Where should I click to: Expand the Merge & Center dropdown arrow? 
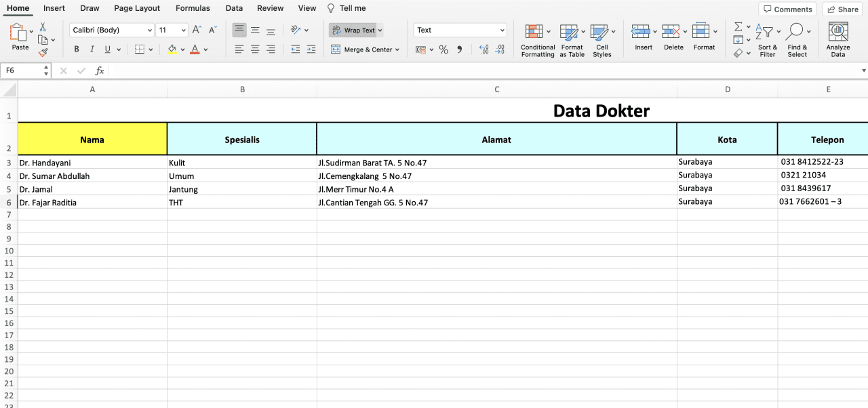click(x=397, y=49)
